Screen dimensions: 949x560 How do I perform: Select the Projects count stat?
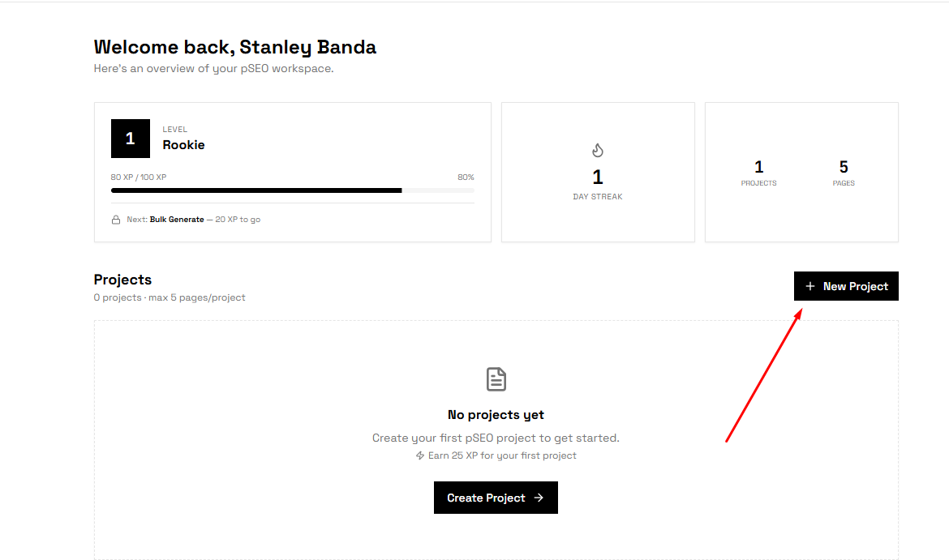[758, 173]
